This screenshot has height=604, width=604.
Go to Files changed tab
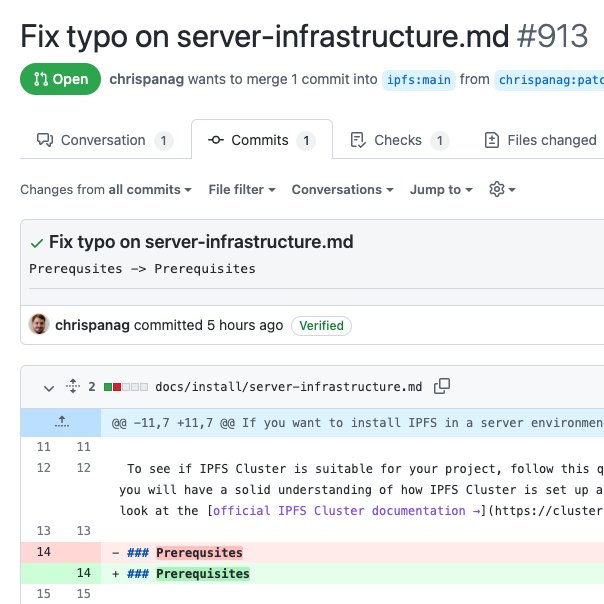540,140
